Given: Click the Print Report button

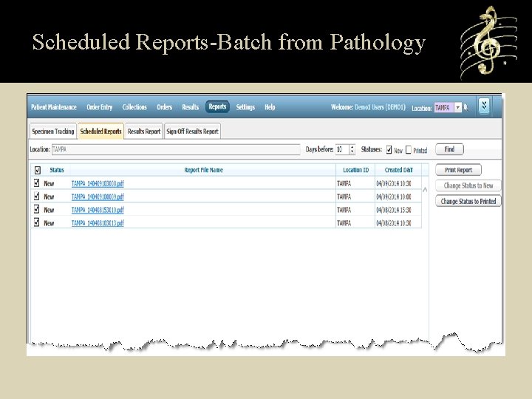Looking at the screenshot, I should click(458, 170).
